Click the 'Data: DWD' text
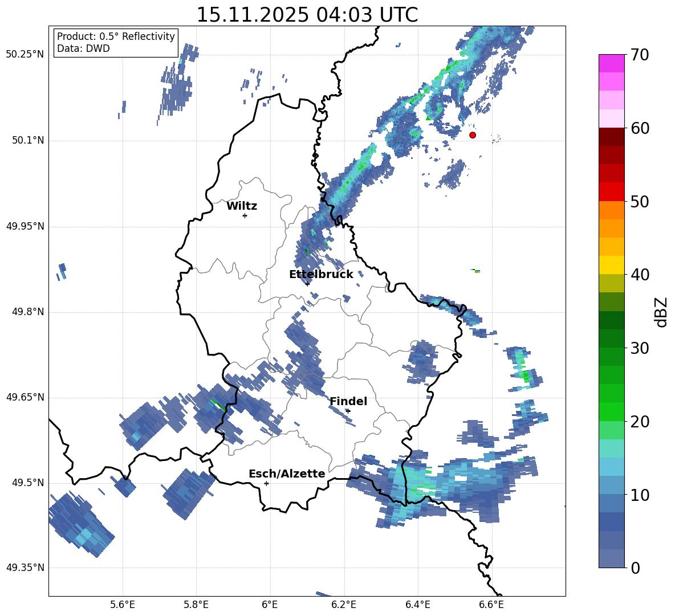Screen dimensions: 675x616 [83, 48]
